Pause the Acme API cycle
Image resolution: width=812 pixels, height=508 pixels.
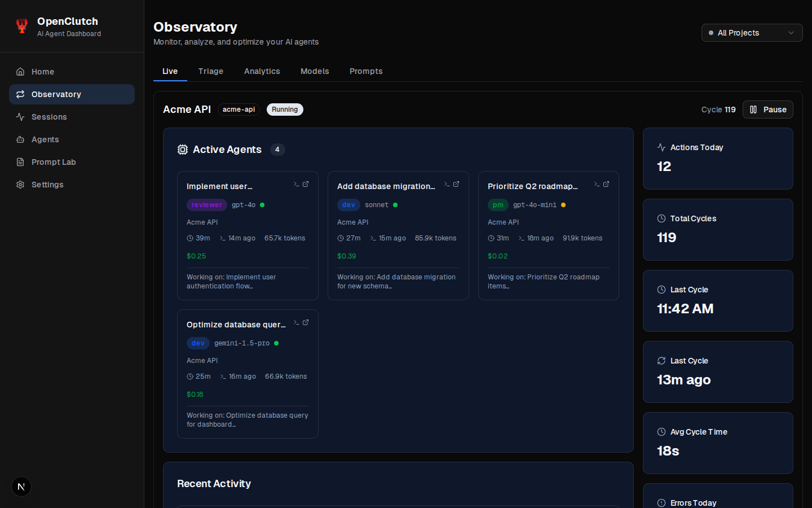pos(767,110)
